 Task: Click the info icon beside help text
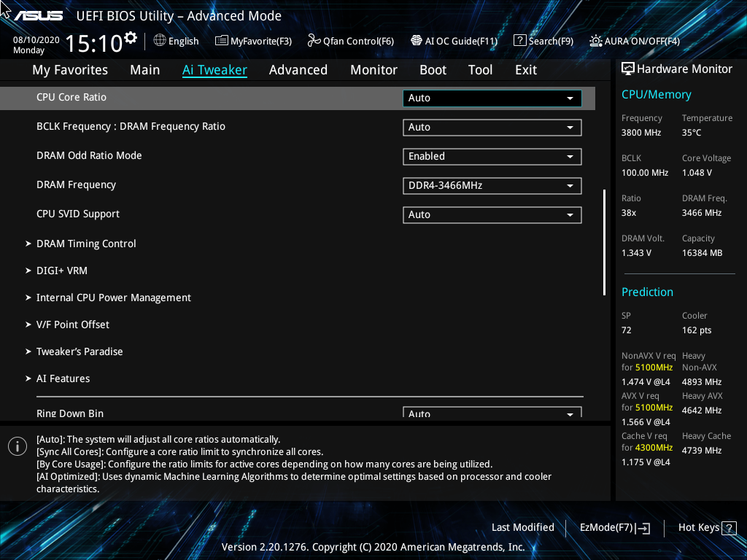18,446
